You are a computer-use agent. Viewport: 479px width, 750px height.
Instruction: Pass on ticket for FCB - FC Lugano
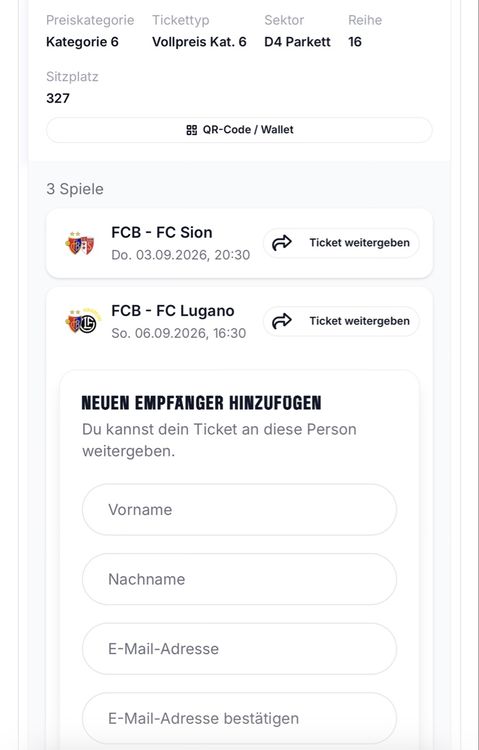pyautogui.click(x=341, y=321)
